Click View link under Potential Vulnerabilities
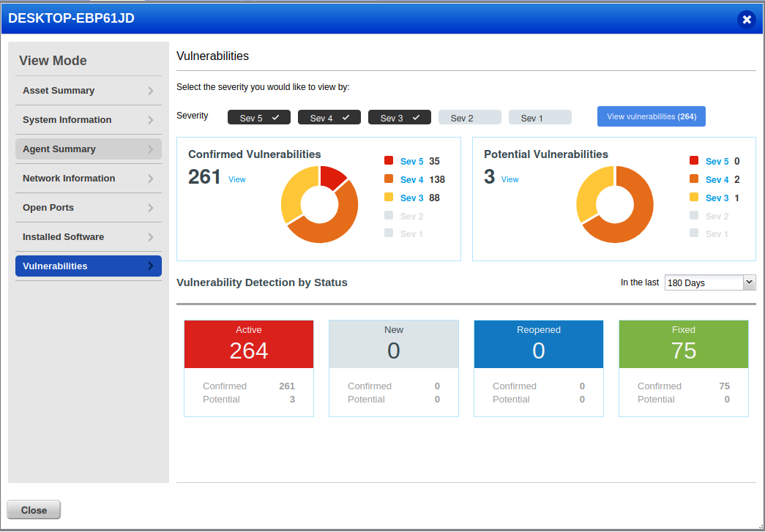This screenshot has height=532, width=765. click(x=510, y=179)
